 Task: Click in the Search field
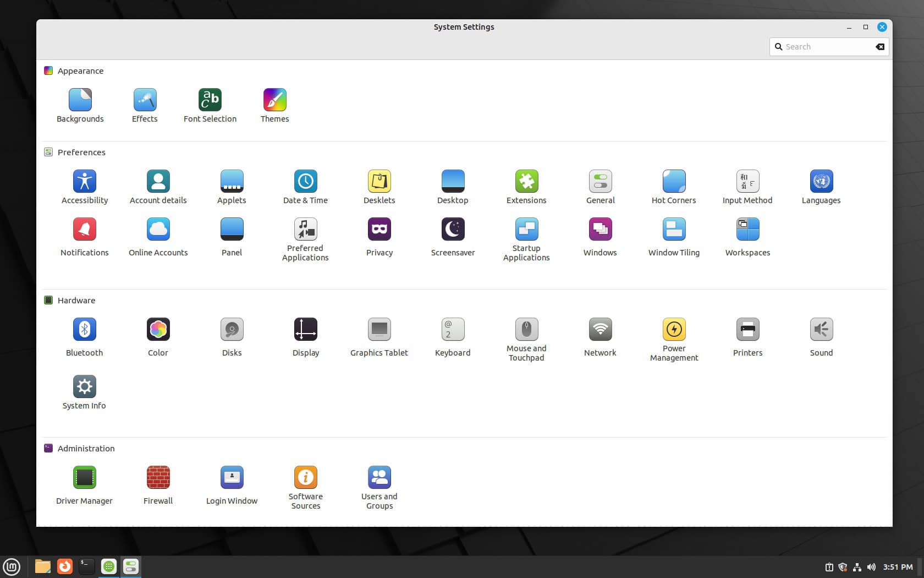pyautogui.click(x=825, y=47)
